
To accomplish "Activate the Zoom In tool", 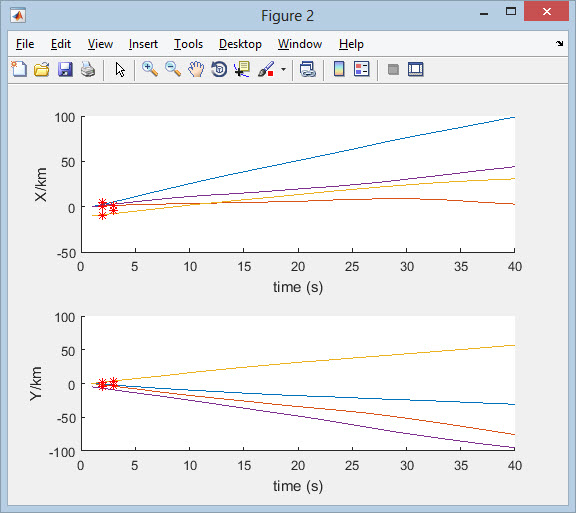I will coord(150,69).
